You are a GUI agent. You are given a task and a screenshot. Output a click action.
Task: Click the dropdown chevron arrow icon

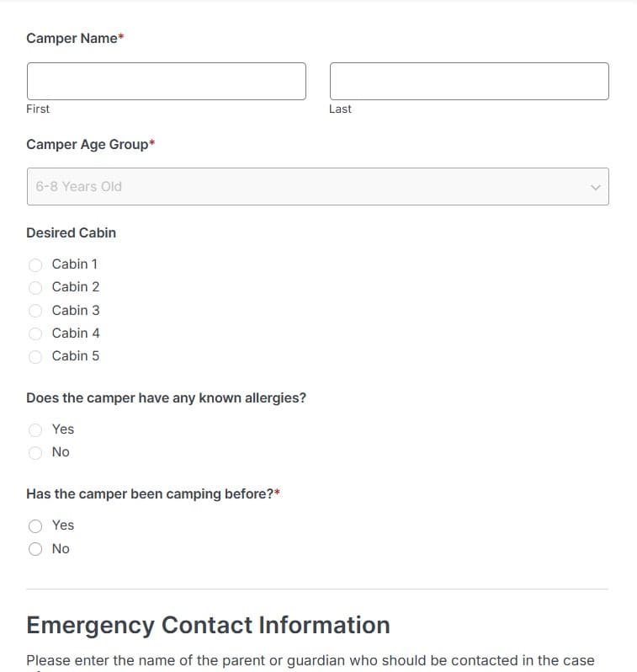point(595,187)
